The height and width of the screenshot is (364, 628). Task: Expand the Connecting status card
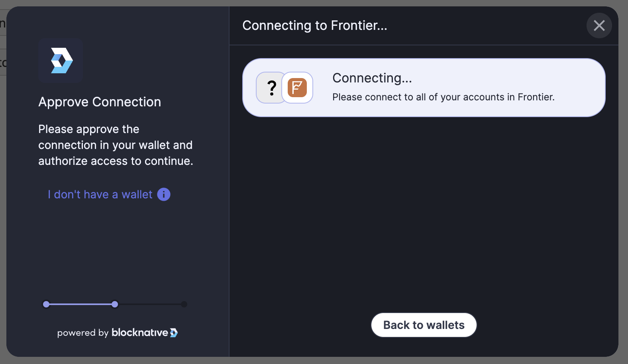click(424, 88)
